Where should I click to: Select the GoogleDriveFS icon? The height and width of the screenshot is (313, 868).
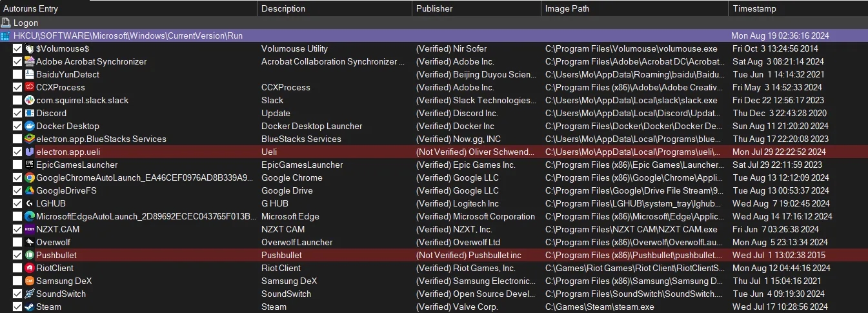tap(29, 190)
